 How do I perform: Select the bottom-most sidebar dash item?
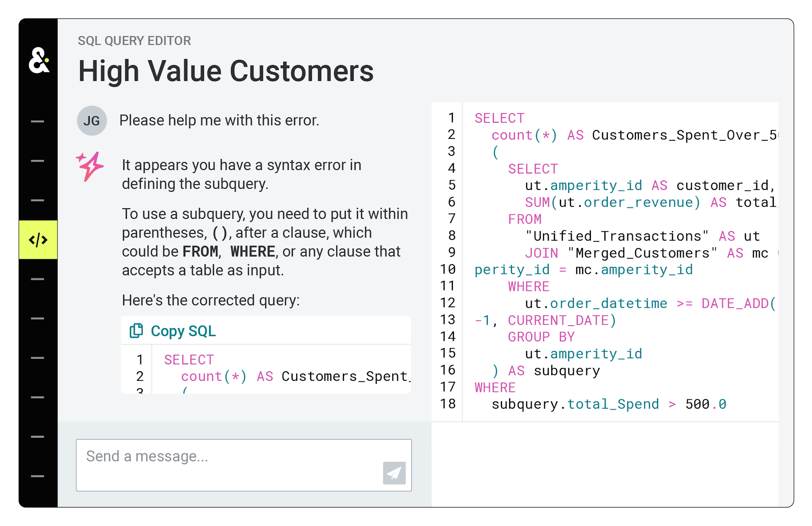click(37, 476)
